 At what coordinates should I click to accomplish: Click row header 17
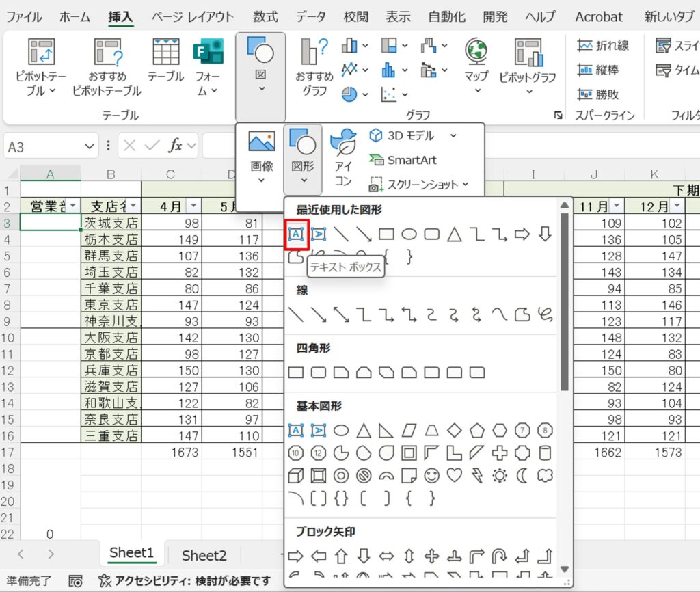click(x=8, y=453)
